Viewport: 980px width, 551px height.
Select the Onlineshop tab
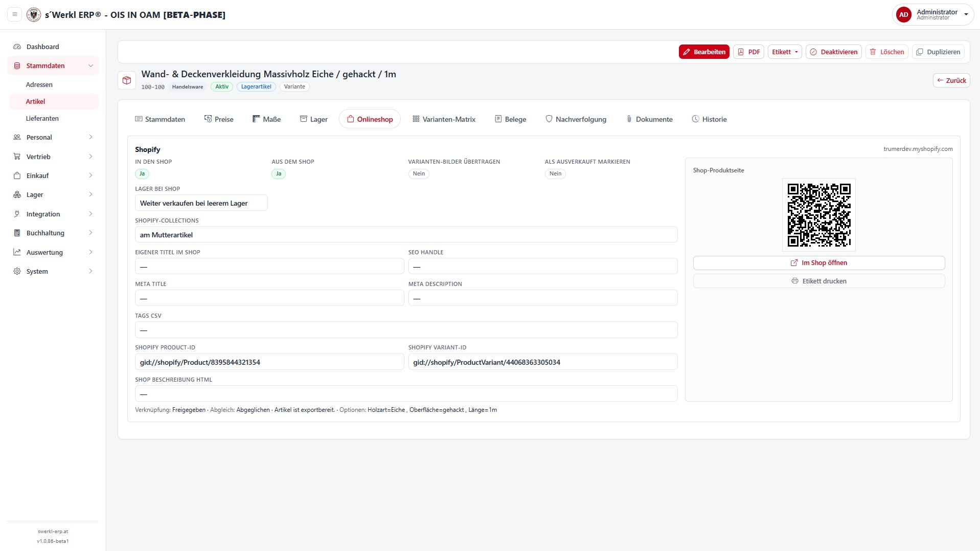click(370, 119)
